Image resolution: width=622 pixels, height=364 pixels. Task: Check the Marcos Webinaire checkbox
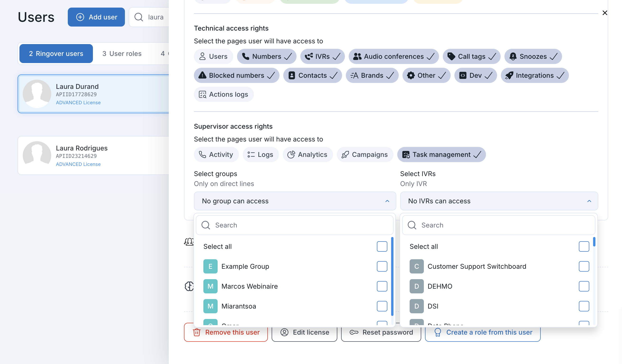pyautogui.click(x=382, y=287)
